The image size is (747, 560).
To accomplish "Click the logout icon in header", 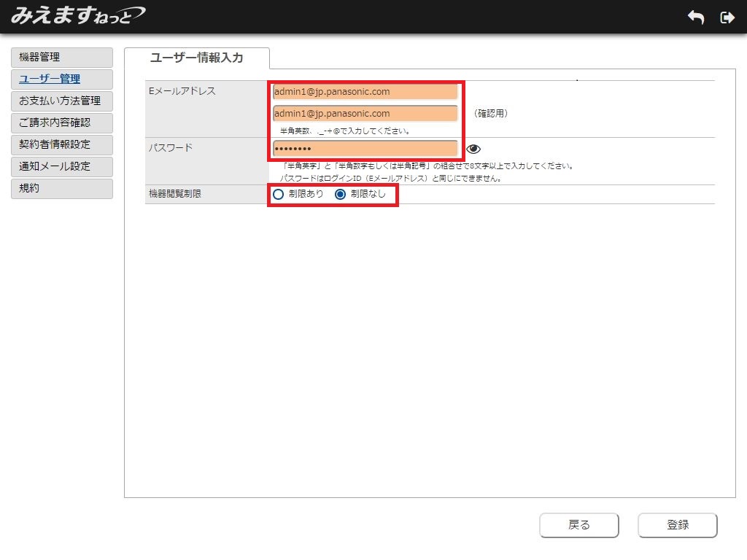I will [727, 17].
